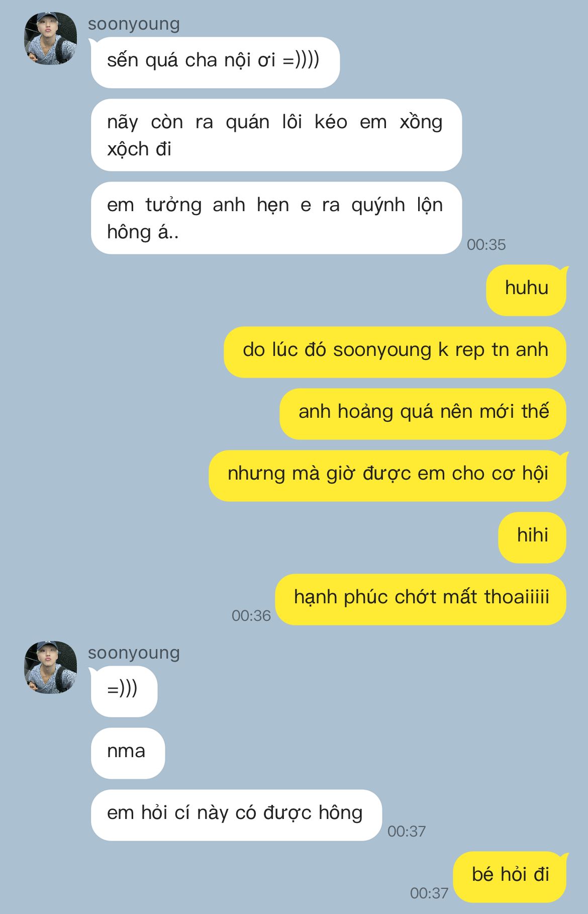Tap the 'do lúc đó soonyoung k rep' message
Viewport: 588px width, 914px height.
395,352
